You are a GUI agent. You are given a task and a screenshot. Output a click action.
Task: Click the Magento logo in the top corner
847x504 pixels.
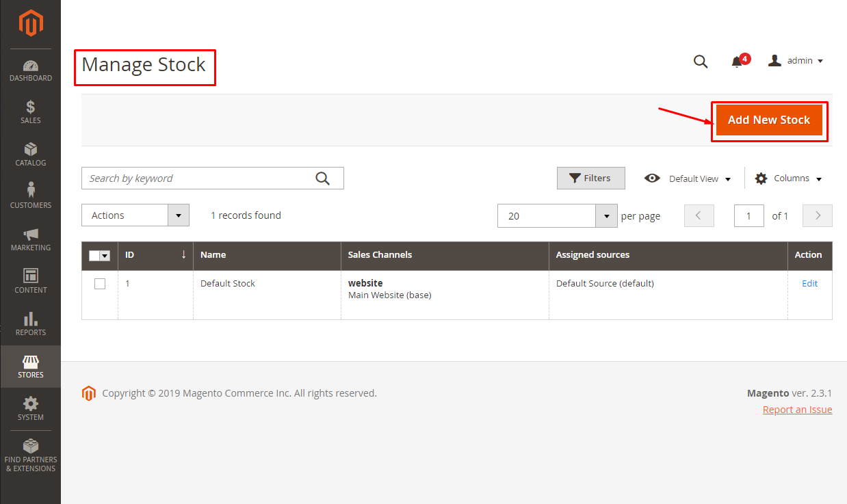pos(30,24)
